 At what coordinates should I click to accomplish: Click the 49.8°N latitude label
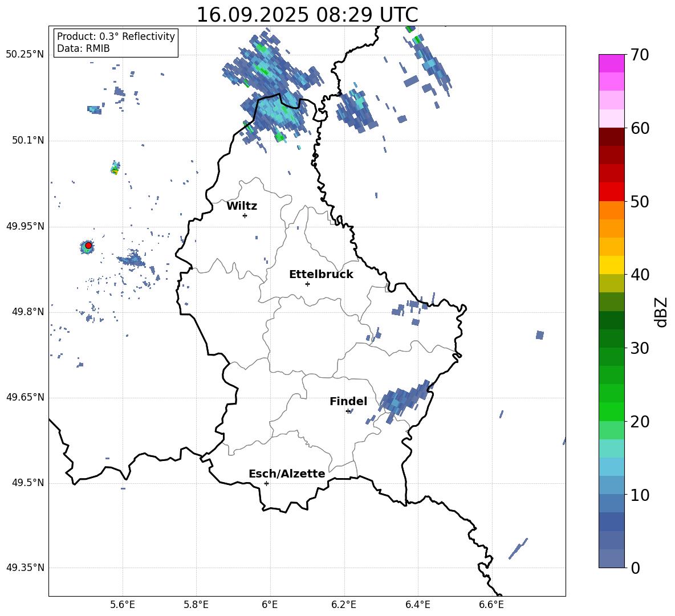(28, 312)
